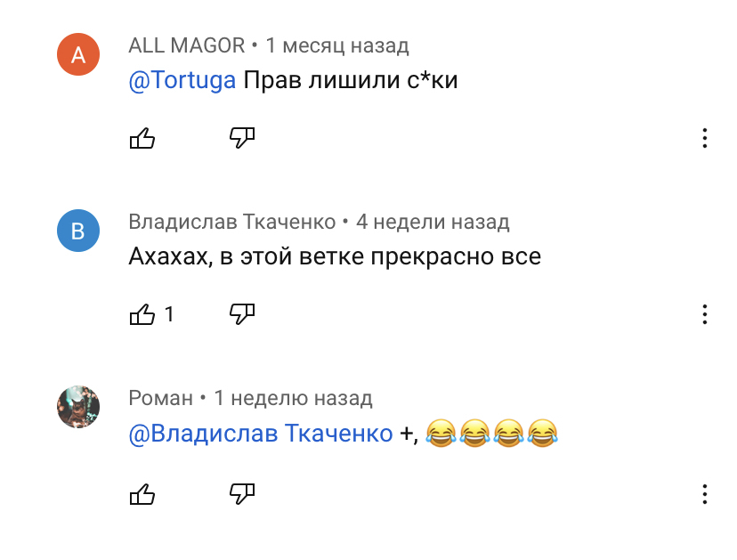The height and width of the screenshot is (560, 737).
Task: Click the "1 неделю назад" timestamp
Action: (294, 398)
